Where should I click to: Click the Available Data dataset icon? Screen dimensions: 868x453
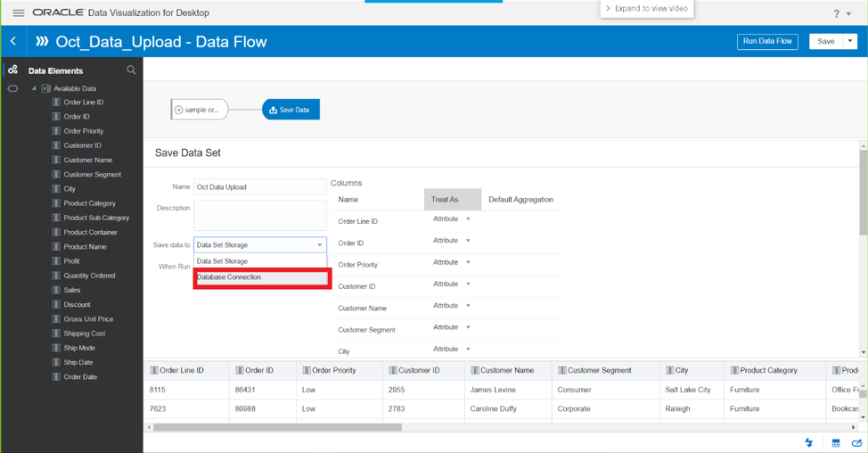[x=46, y=88]
